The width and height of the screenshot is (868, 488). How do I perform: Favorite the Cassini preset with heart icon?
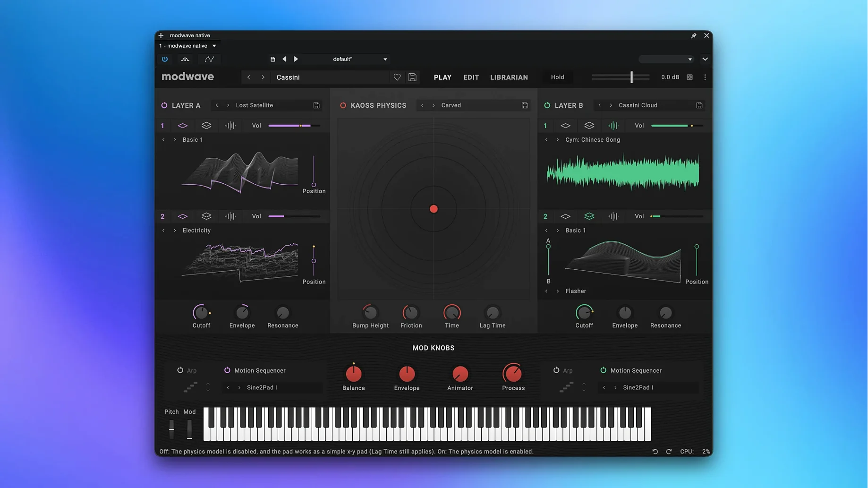tap(397, 77)
